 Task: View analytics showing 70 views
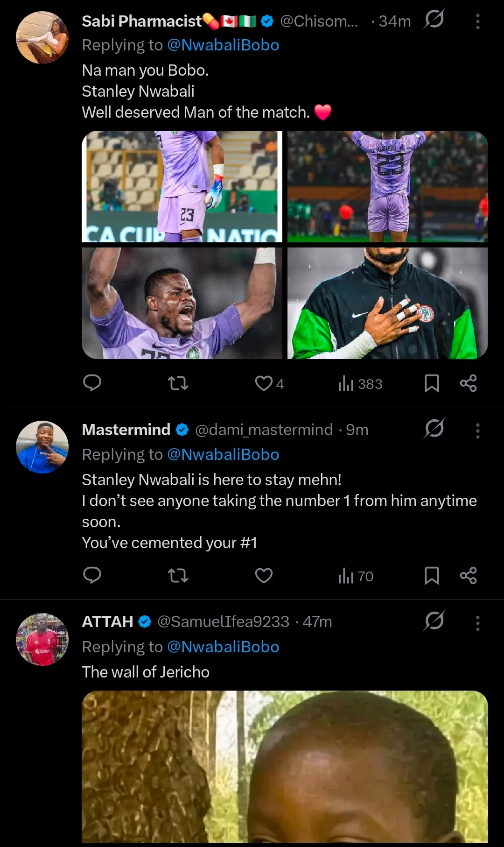[x=356, y=576]
